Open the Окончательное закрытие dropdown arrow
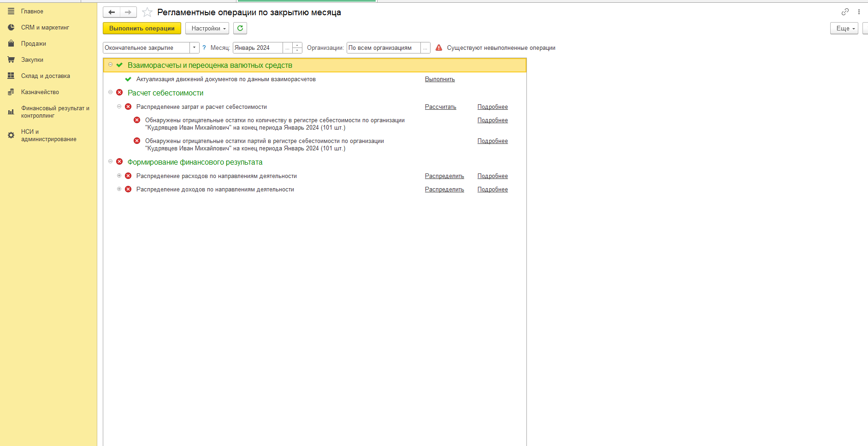Screen dimensions: 868x446 194,48
